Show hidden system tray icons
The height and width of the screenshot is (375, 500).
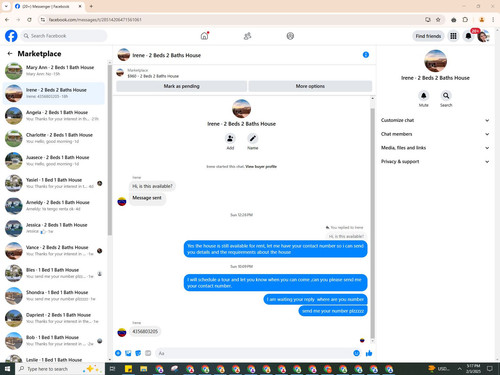click(x=459, y=369)
